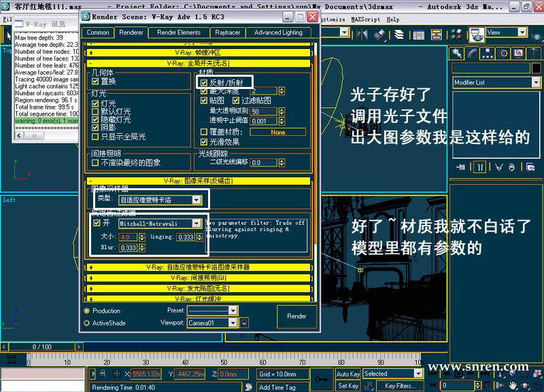Screen dimensions: 544x392
Task: Toggle the selection lock icon in status bar
Action: [103, 374]
